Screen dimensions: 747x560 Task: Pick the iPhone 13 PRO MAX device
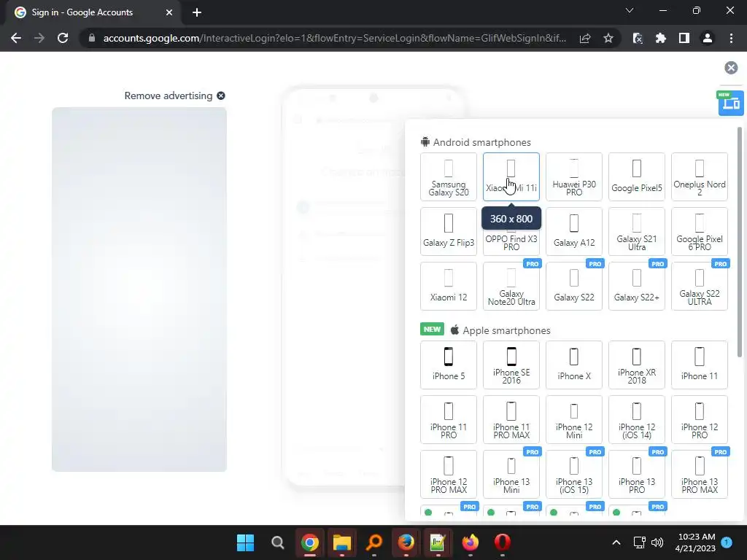700,474
